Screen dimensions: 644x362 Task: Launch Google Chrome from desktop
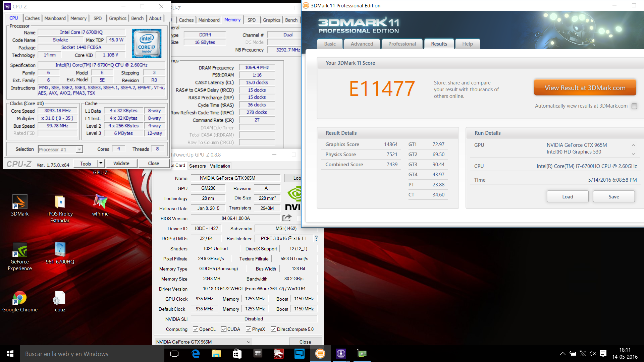(20, 301)
